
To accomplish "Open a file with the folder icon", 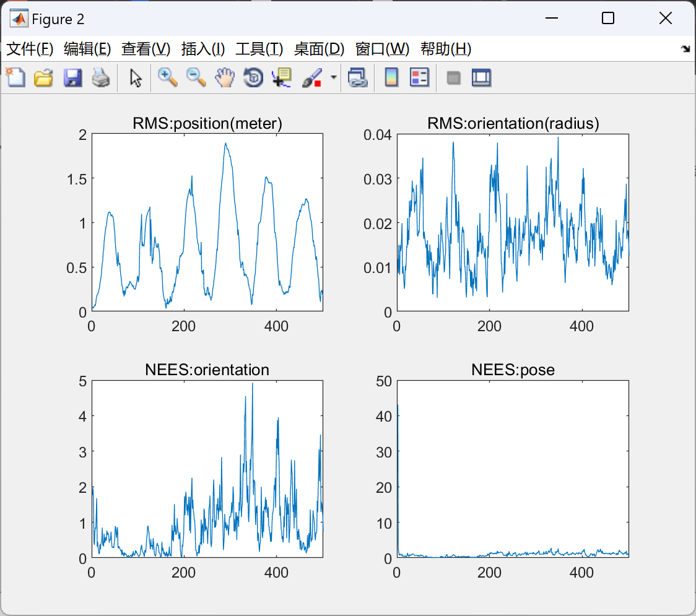I will coord(43,77).
